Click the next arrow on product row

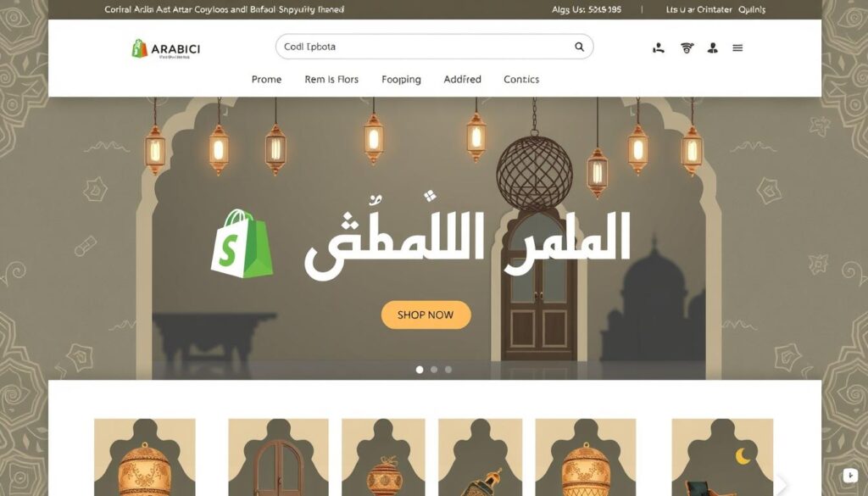click(x=781, y=484)
